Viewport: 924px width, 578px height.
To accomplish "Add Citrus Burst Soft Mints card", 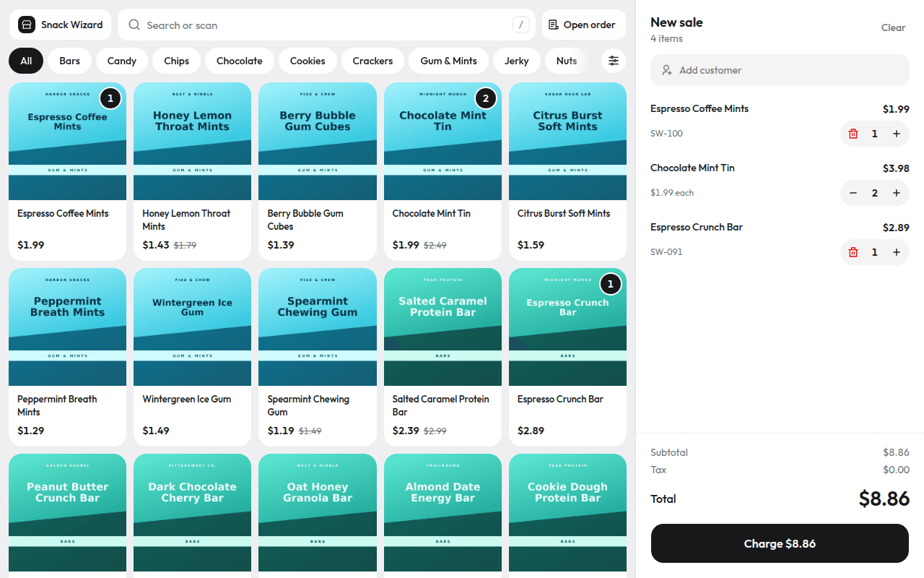I will click(x=567, y=171).
